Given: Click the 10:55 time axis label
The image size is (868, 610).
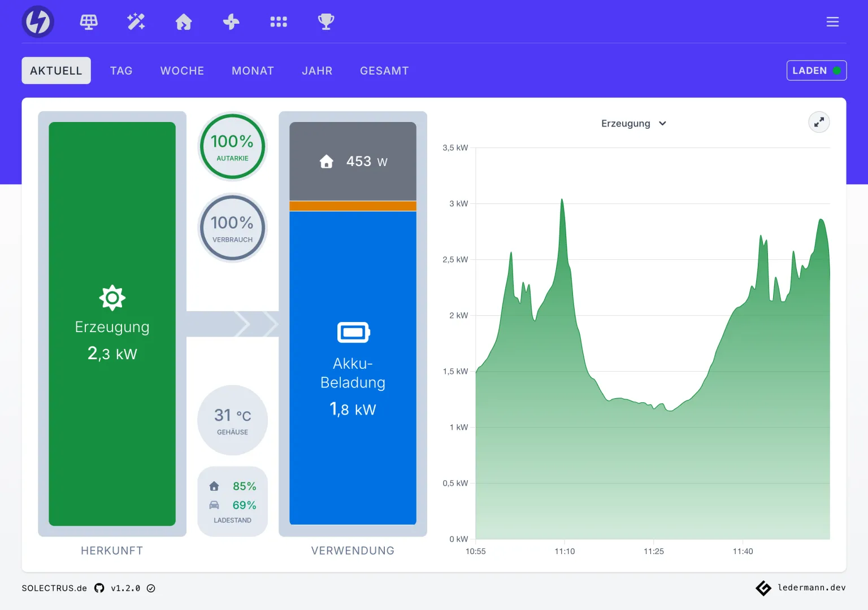Looking at the screenshot, I should click(475, 551).
